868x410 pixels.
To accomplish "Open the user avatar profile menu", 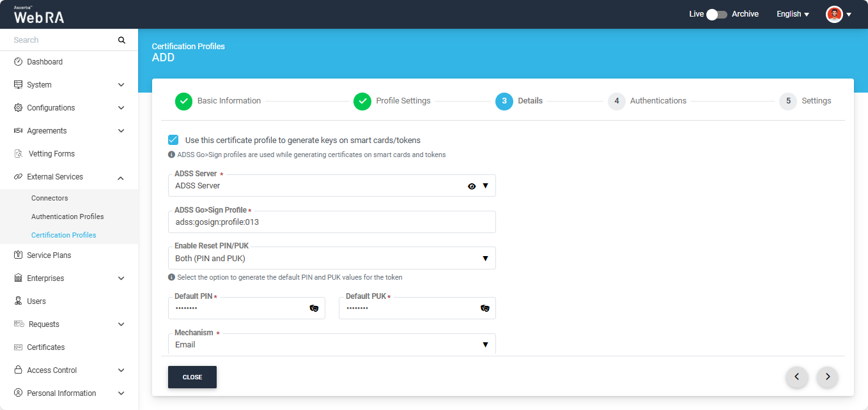I will 838,14.
